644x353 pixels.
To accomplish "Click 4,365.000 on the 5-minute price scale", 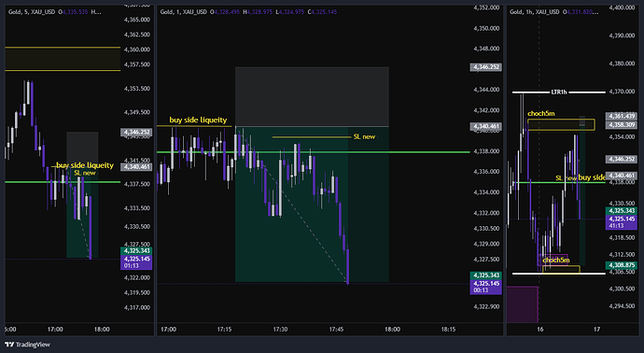I will pos(137,20).
